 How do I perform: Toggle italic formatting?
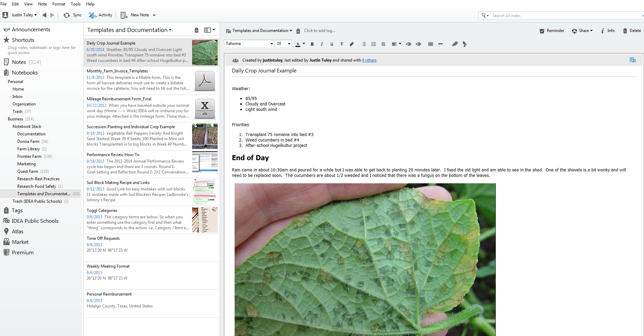[322, 44]
